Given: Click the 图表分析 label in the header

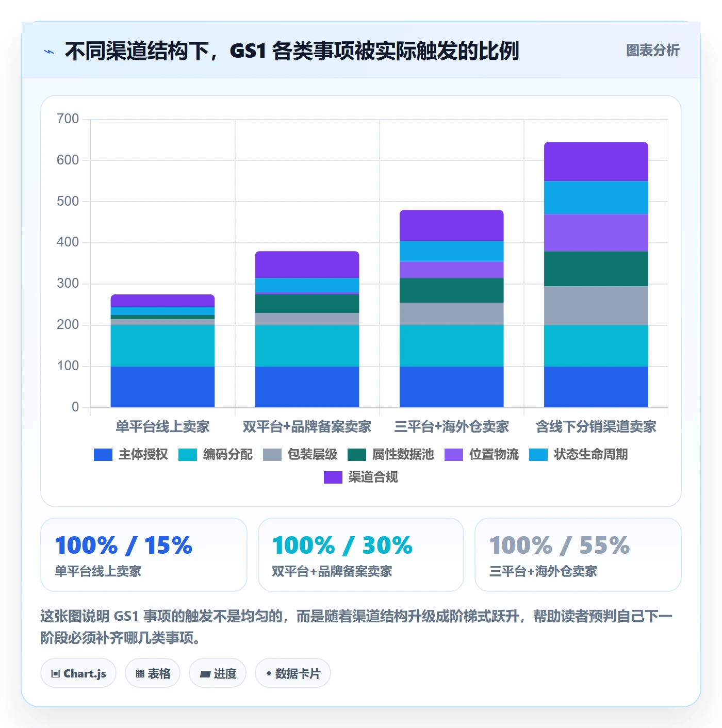Looking at the screenshot, I should (652, 51).
